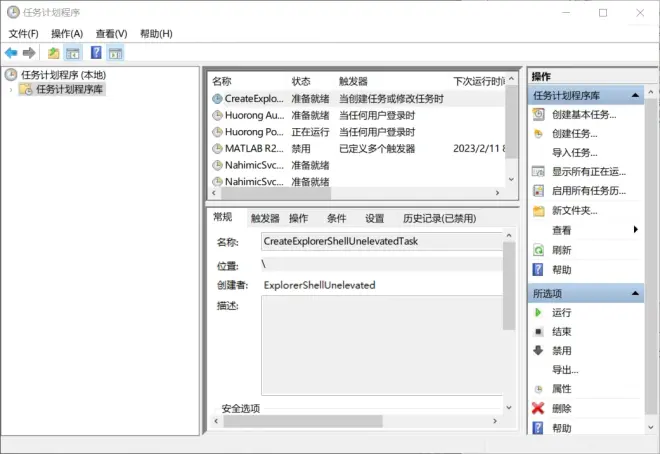Click 导入任务... action link

click(x=575, y=153)
